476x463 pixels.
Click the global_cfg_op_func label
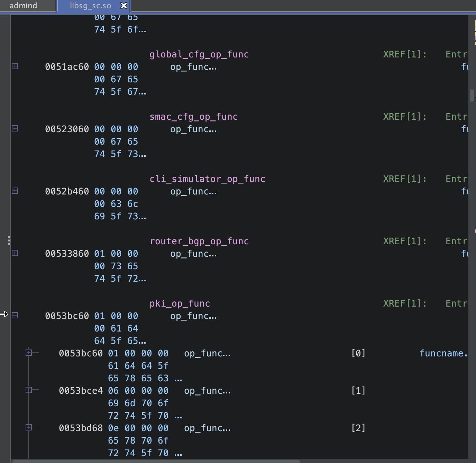click(x=199, y=54)
